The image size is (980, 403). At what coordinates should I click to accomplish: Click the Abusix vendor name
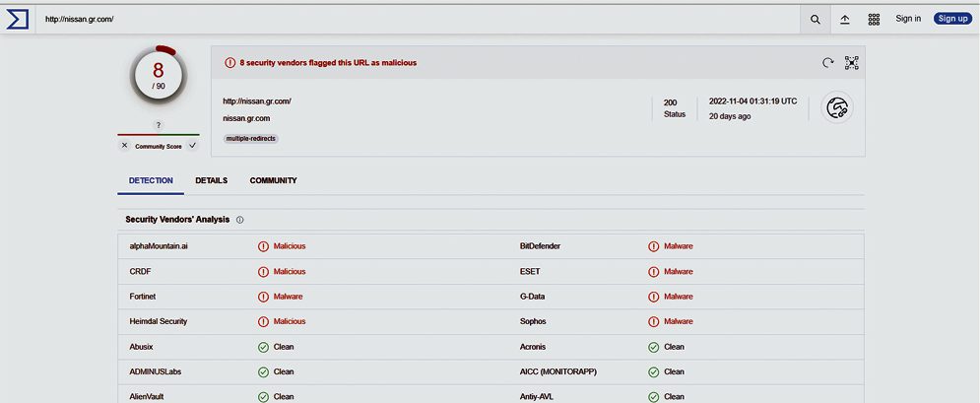tap(141, 347)
